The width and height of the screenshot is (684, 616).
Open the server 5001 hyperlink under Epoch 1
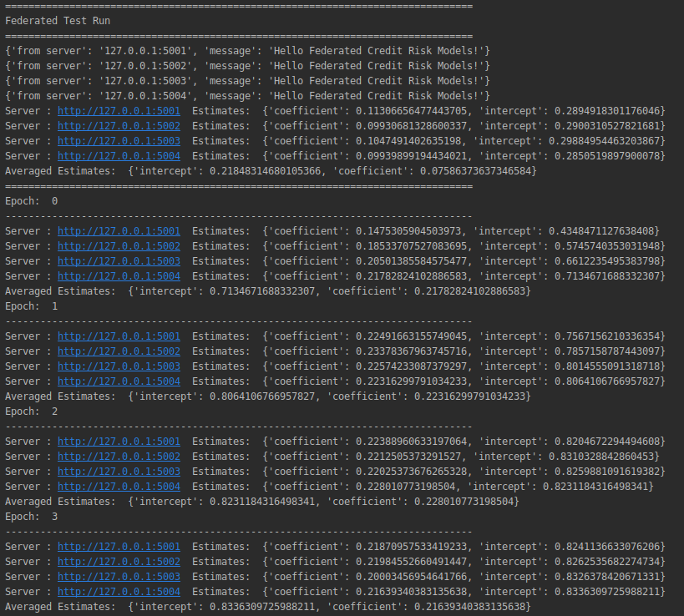(x=119, y=336)
